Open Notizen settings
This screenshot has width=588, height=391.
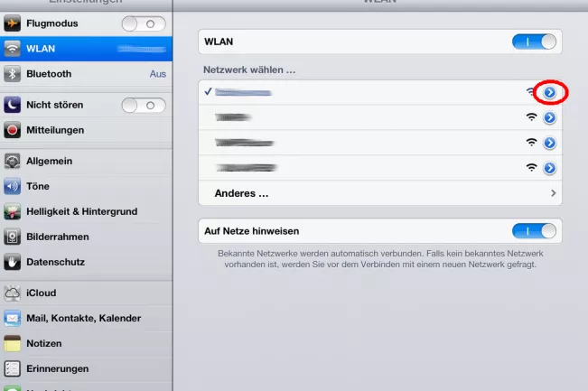(86, 343)
